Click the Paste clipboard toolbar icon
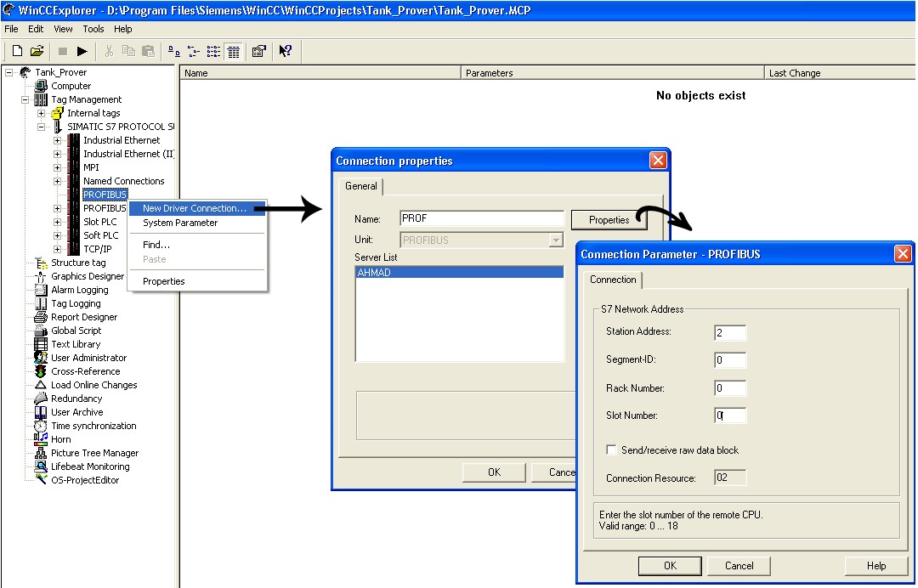This screenshot has height=588, width=918. 149,52
